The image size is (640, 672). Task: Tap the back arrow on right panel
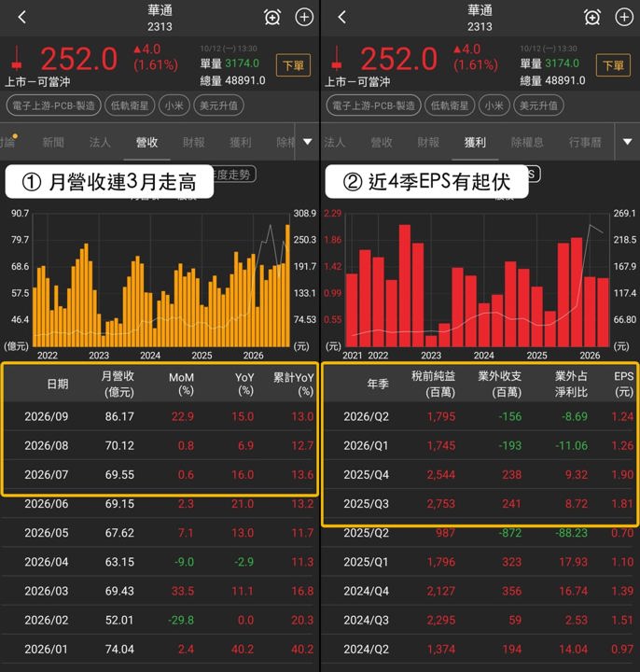341,18
